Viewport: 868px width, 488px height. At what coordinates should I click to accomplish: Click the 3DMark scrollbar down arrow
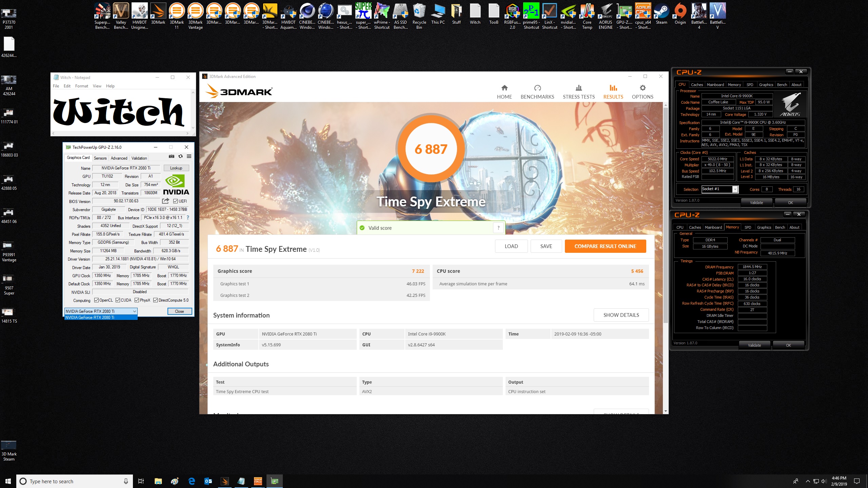[x=666, y=411]
